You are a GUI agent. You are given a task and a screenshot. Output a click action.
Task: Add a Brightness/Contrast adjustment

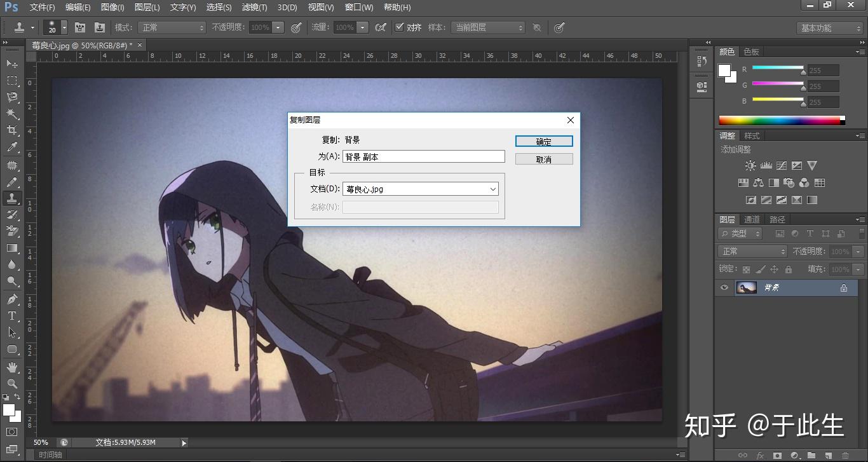(x=750, y=166)
